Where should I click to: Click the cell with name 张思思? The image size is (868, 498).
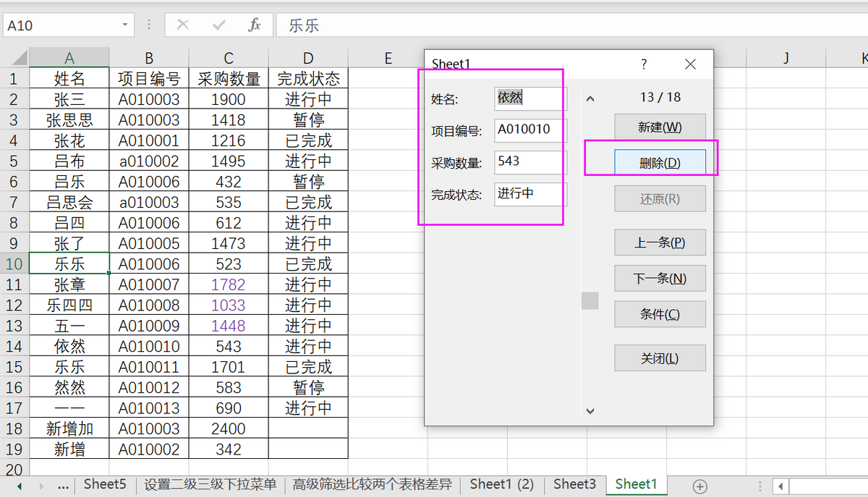pos(69,119)
